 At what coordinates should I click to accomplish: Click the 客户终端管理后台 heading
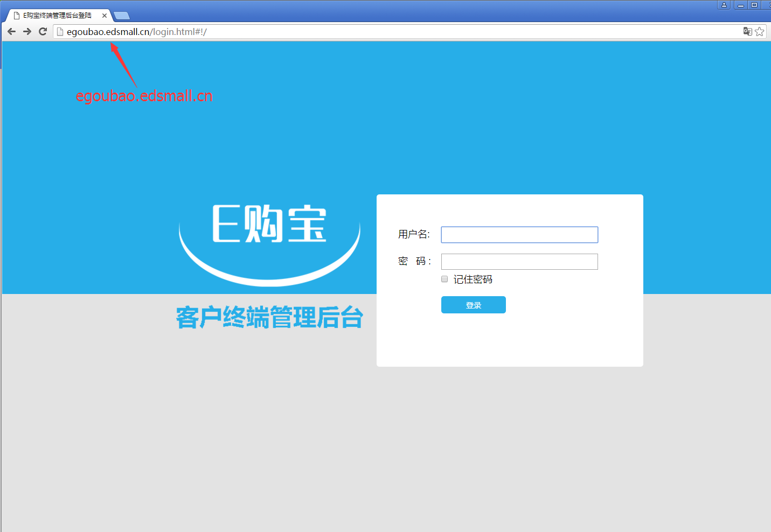pyautogui.click(x=269, y=317)
